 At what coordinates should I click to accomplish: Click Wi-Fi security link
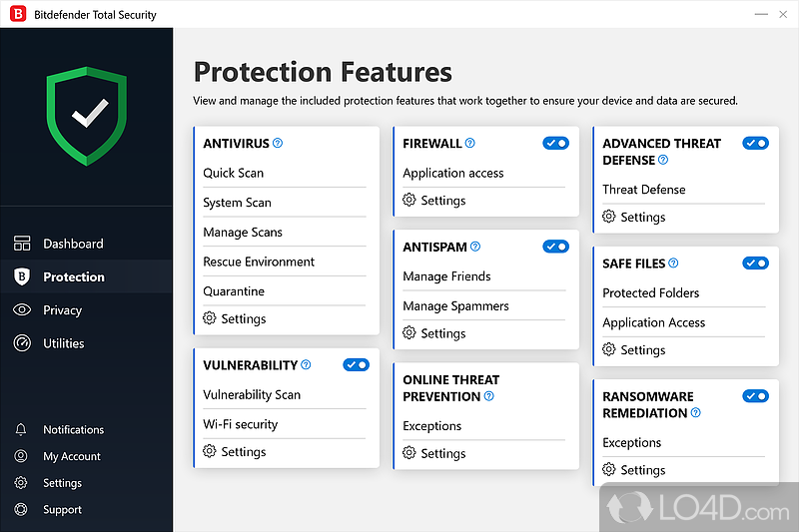[x=241, y=424]
